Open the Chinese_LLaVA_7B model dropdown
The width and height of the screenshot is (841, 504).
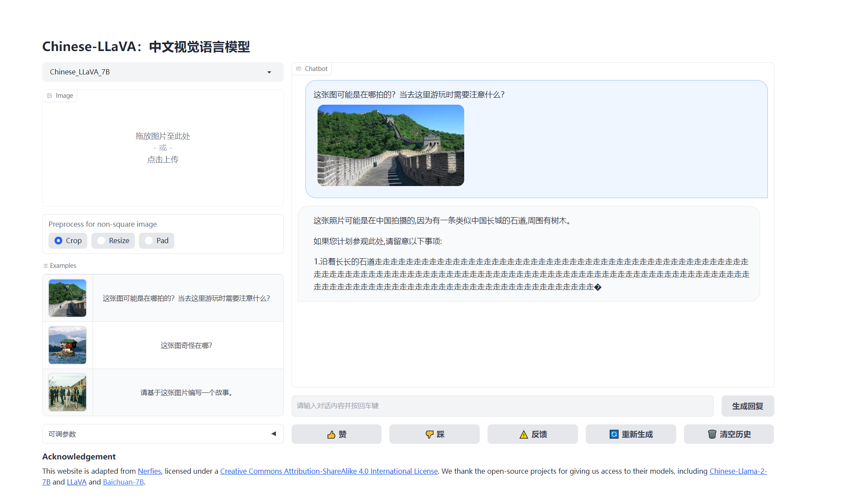[163, 72]
